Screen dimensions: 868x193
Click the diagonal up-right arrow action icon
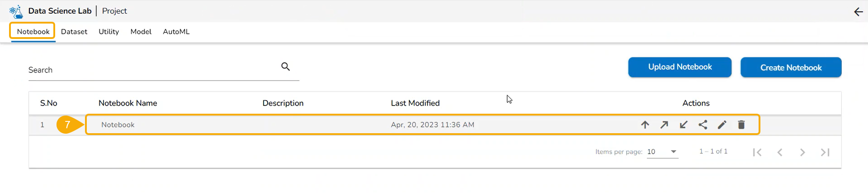664,125
